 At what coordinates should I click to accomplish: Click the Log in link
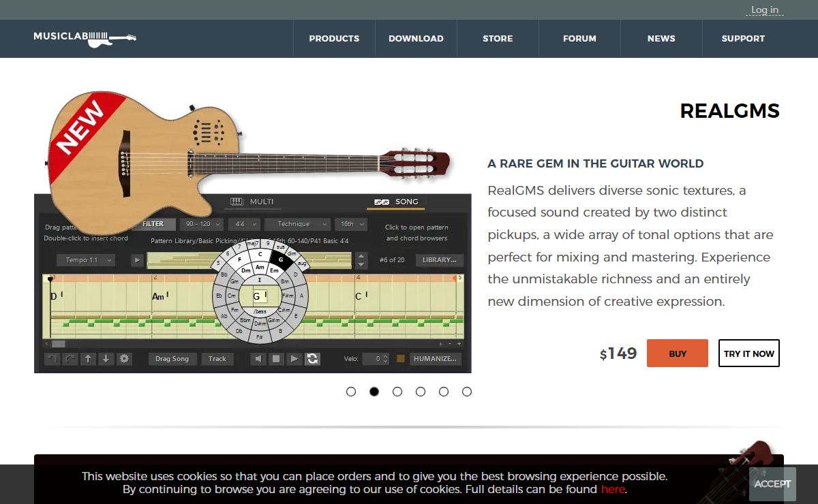click(x=765, y=10)
